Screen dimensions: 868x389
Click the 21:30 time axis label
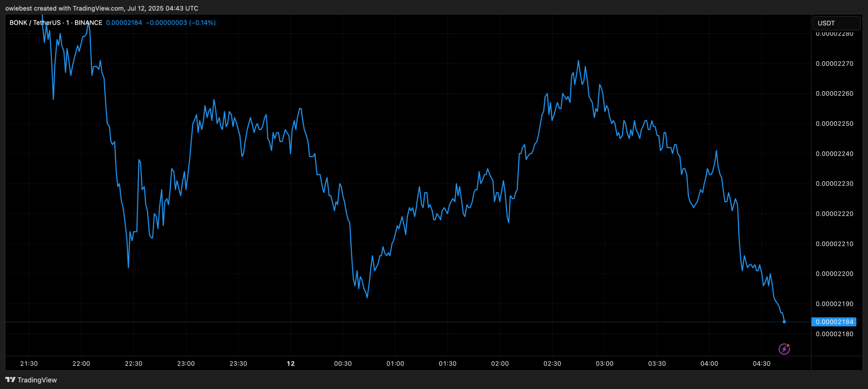tap(29, 364)
